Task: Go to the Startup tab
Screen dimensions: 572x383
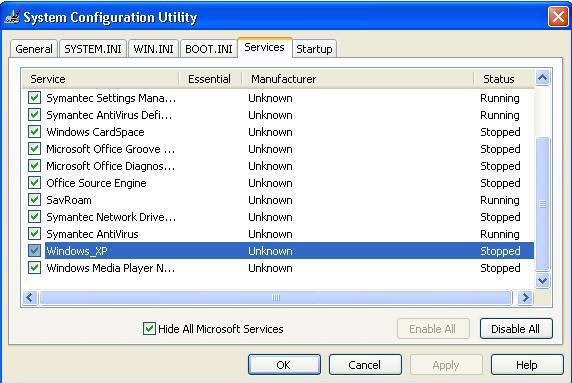Action: [314, 49]
